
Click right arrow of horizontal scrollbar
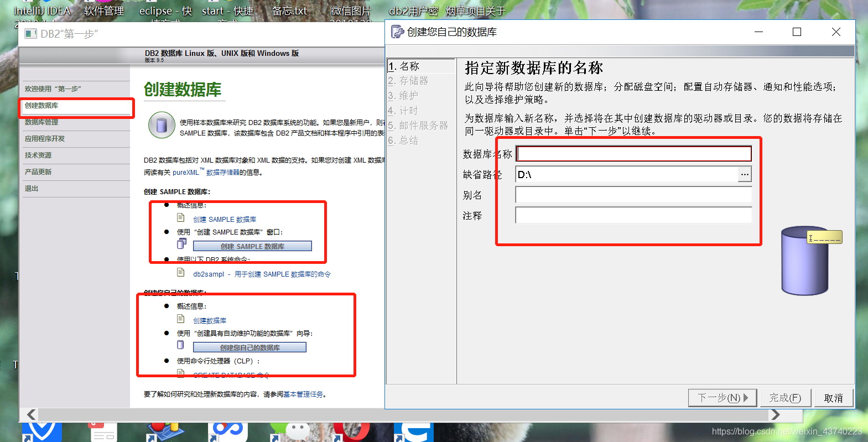coord(775,415)
